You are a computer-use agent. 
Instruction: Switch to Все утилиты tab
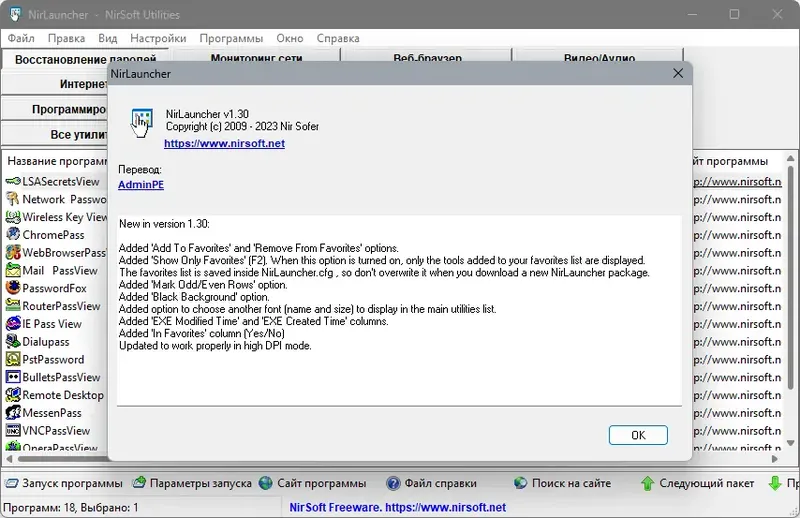55,135
